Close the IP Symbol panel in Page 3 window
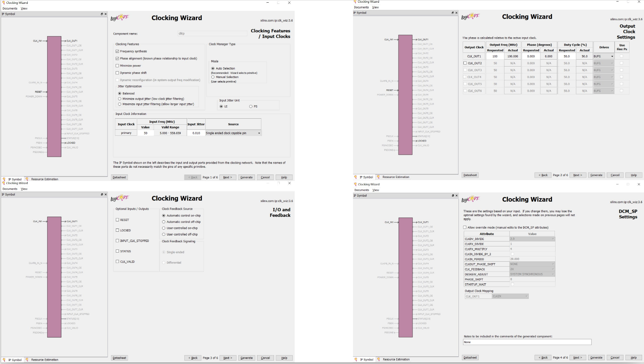This screenshot has width=644, height=364. click(106, 194)
